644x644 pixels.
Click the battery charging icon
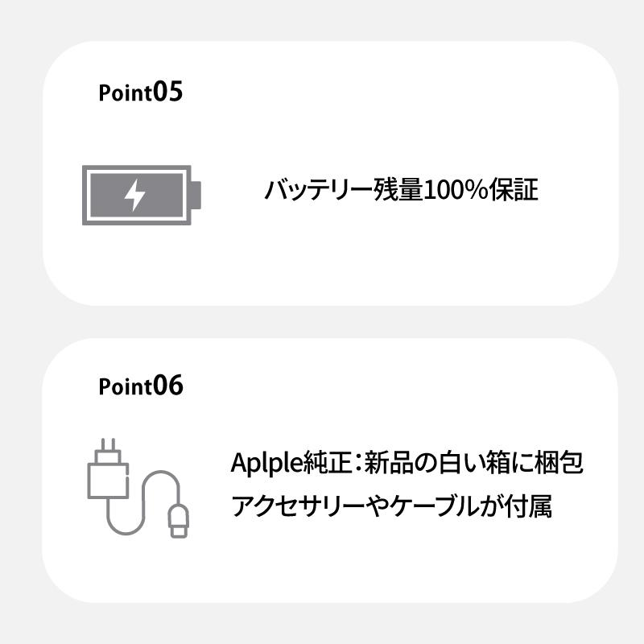[138, 195]
